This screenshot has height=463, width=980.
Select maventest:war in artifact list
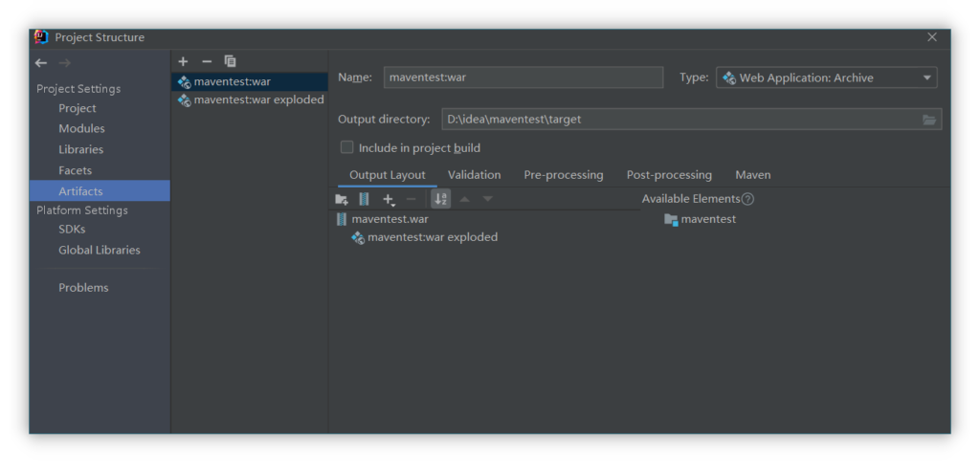point(250,81)
